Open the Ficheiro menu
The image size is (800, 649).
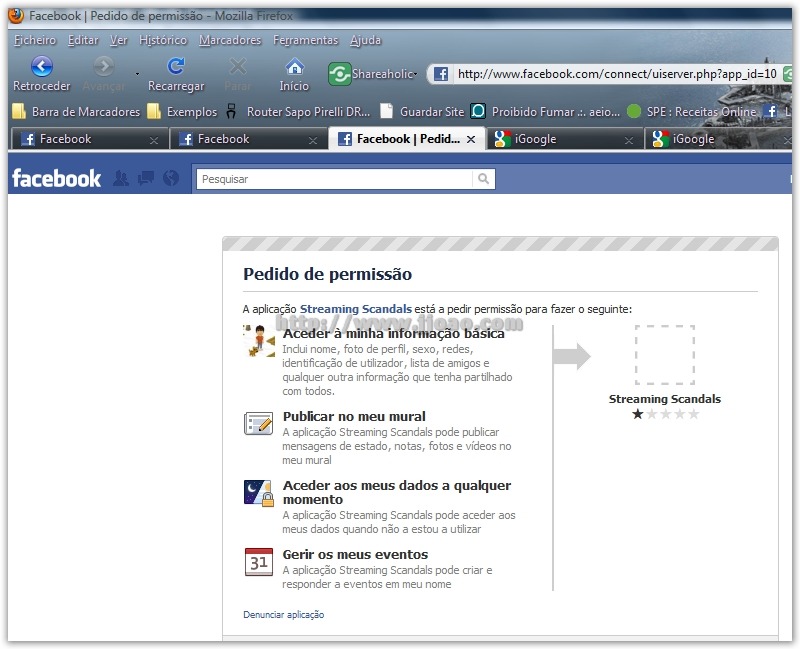coord(35,40)
